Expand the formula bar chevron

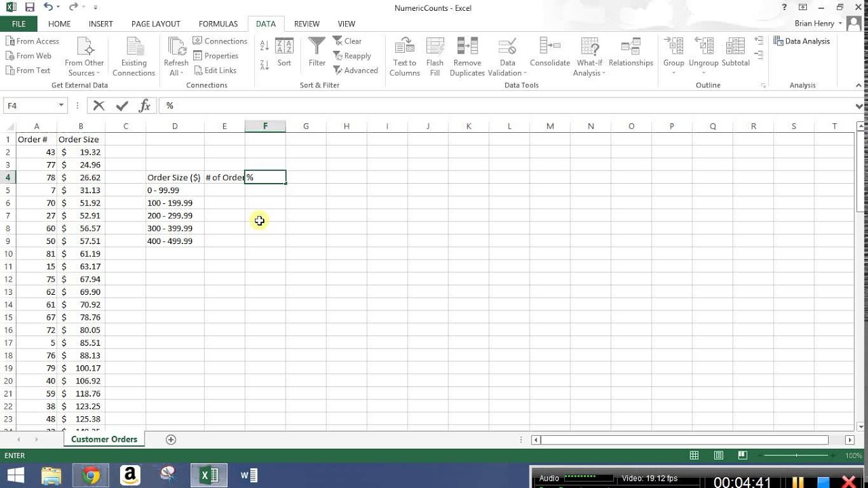pyautogui.click(x=860, y=106)
